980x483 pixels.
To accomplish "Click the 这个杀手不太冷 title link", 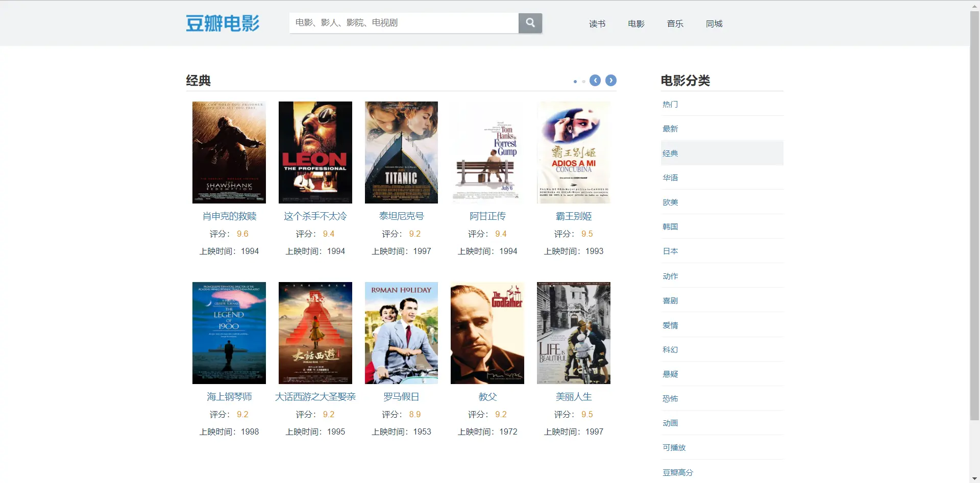I will point(315,216).
